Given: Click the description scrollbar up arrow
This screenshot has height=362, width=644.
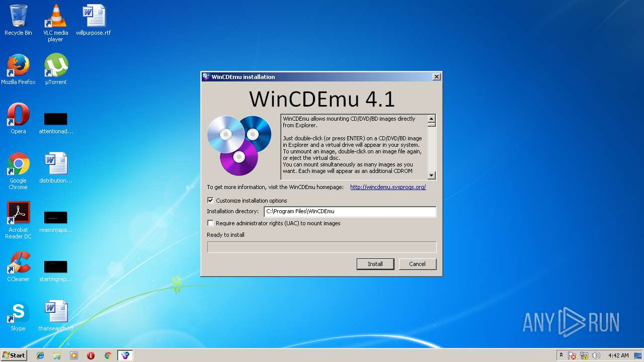Looking at the screenshot, I should point(431,118).
